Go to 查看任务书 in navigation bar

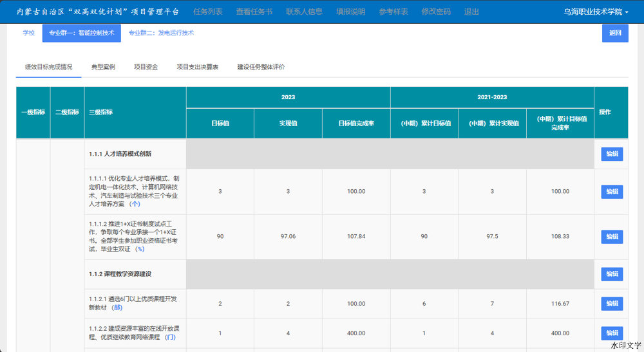pyautogui.click(x=254, y=12)
